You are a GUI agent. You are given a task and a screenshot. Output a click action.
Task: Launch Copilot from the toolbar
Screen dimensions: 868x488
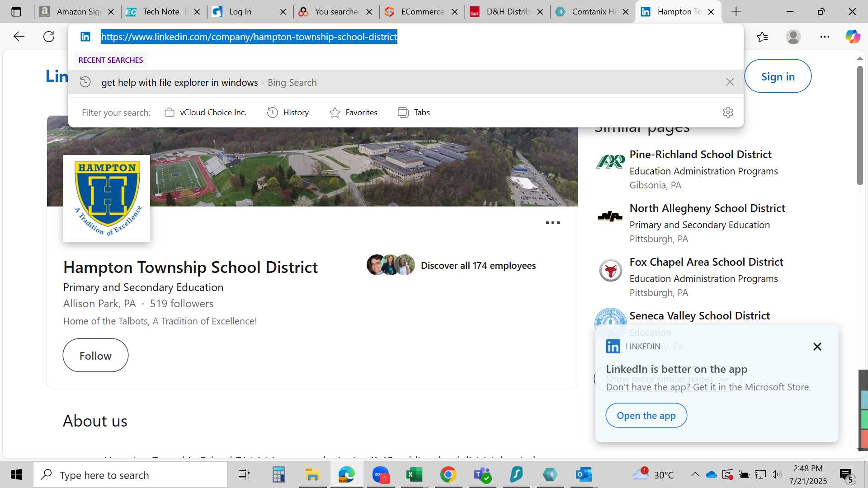pyautogui.click(x=853, y=37)
